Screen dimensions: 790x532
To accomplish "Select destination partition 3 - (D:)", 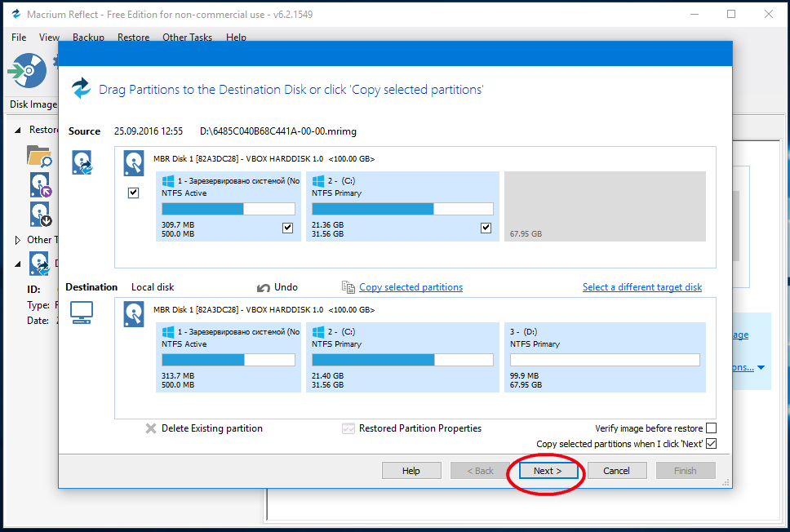I will point(605,357).
